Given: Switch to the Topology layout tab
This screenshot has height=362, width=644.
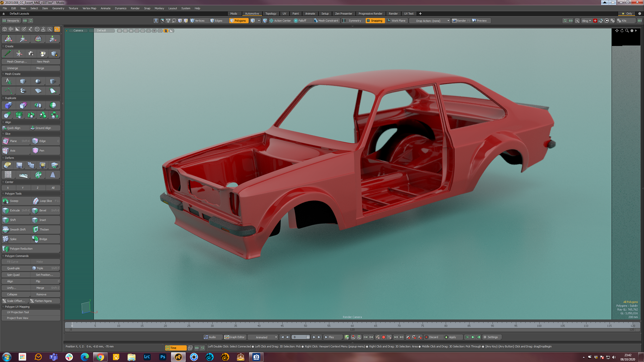Looking at the screenshot, I should coord(271,14).
